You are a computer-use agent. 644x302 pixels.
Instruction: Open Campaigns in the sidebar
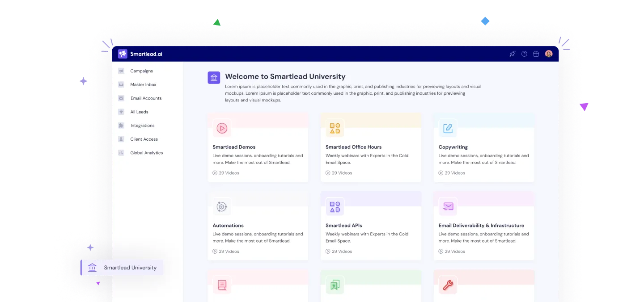[x=141, y=71]
